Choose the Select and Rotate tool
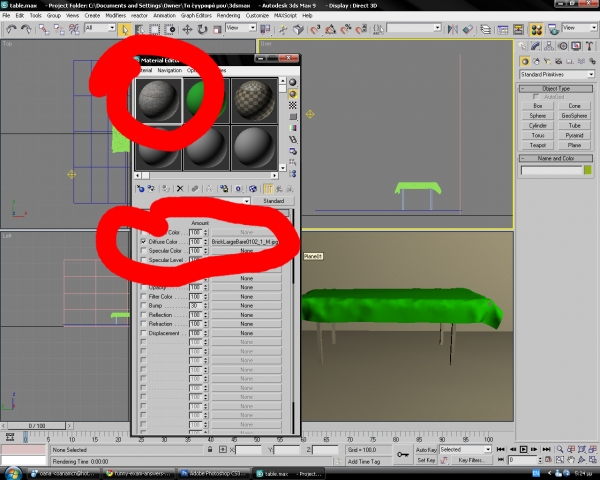 click(x=202, y=29)
